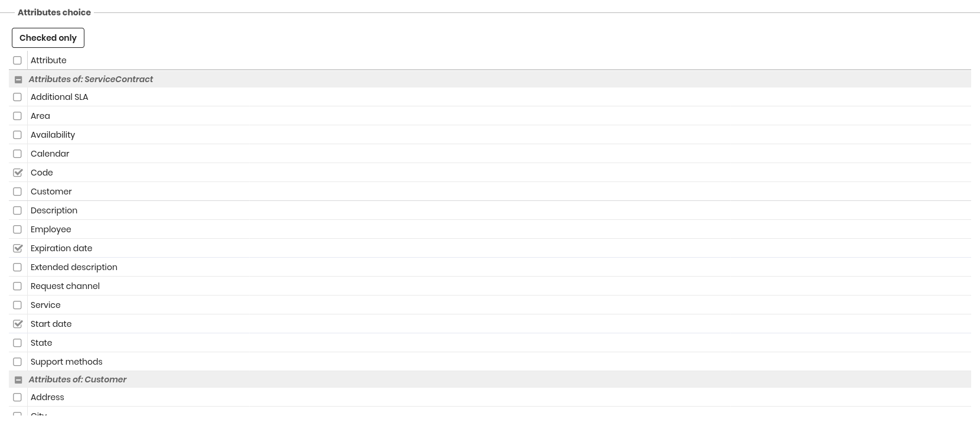Check the Support methods box
The image size is (980, 422).
[x=18, y=362]
